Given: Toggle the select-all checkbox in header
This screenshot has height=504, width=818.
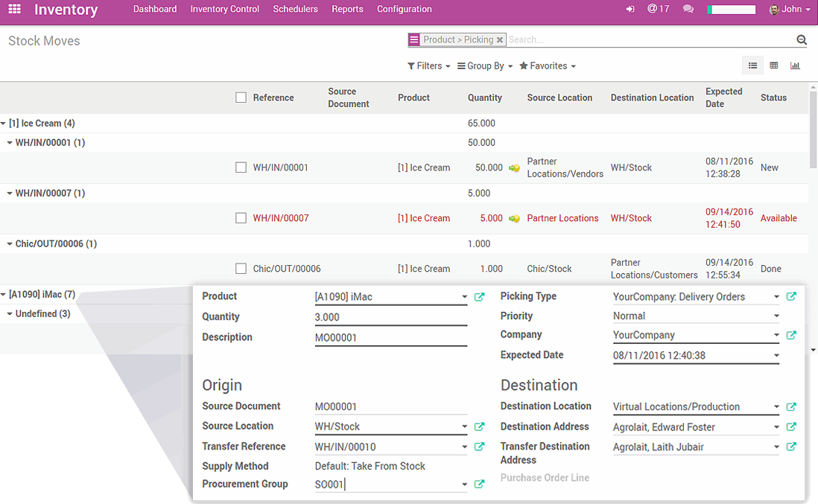Looking at the screenshot, I should (241, 98).
